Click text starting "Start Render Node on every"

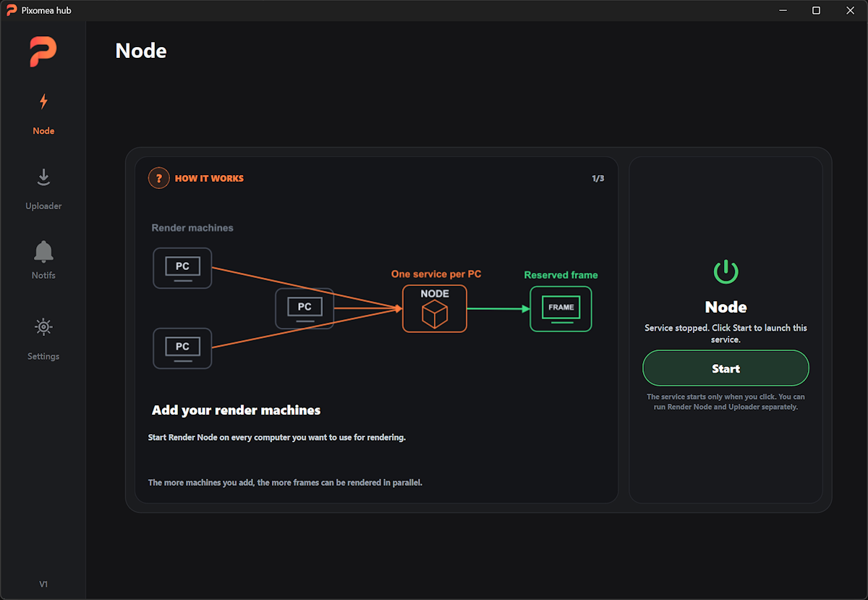tap(277, 437)
